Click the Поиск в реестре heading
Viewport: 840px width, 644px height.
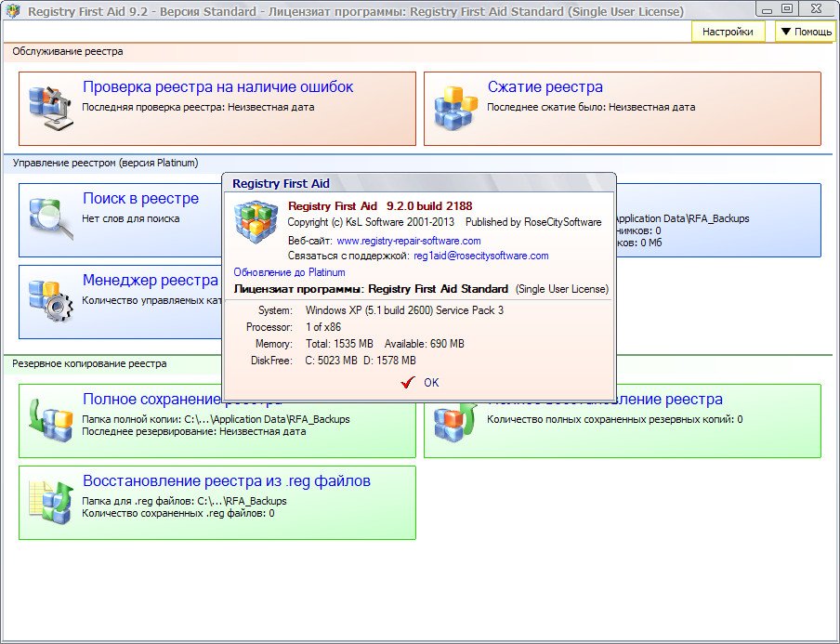(x=140, y=199)
